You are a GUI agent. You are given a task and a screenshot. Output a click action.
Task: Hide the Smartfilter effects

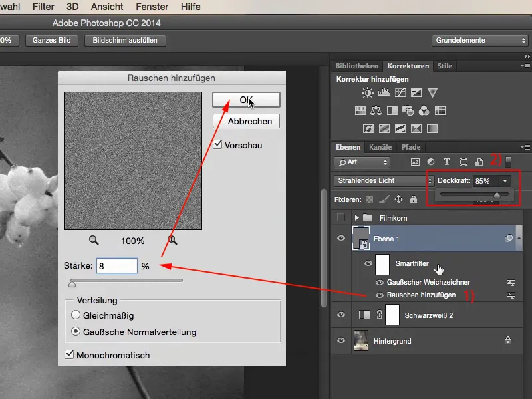(x=368, y=263)
